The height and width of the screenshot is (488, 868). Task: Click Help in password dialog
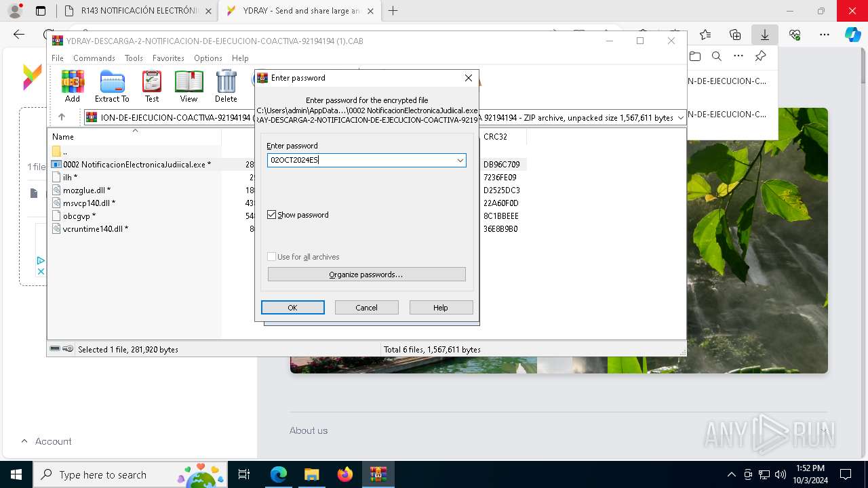click(x=441, y=308)
